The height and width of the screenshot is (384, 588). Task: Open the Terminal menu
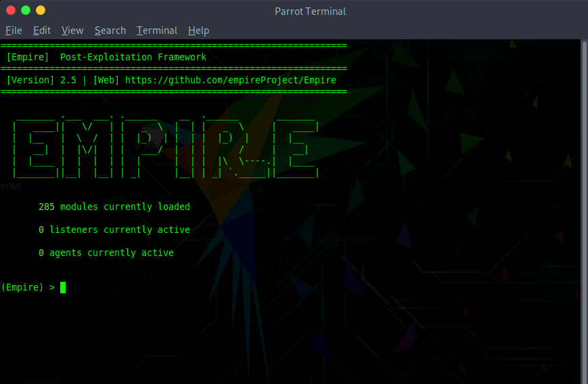point(157,30)
